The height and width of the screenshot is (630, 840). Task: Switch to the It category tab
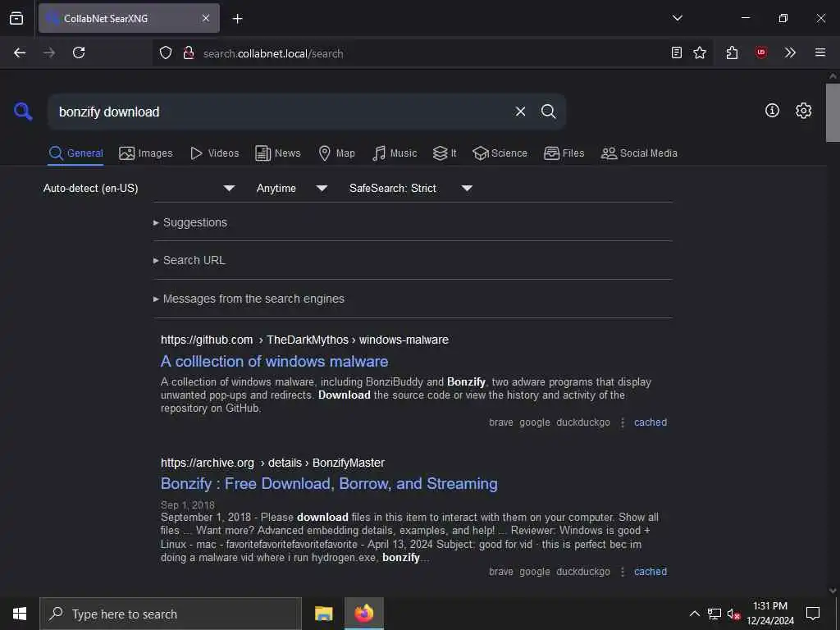pos(445,153)
